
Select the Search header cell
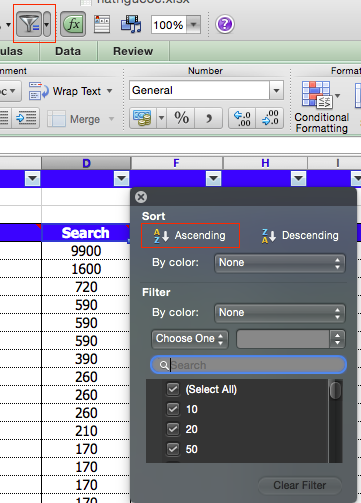click(x=86, y=233)
